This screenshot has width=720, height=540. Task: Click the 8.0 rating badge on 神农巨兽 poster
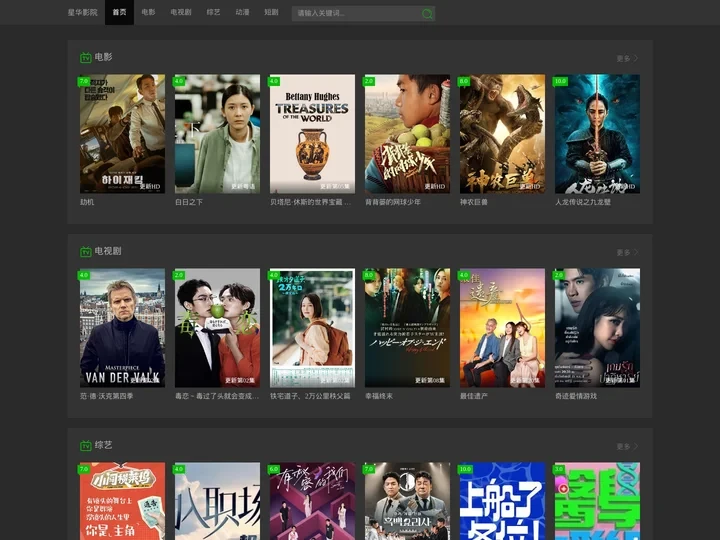point(464,81)
